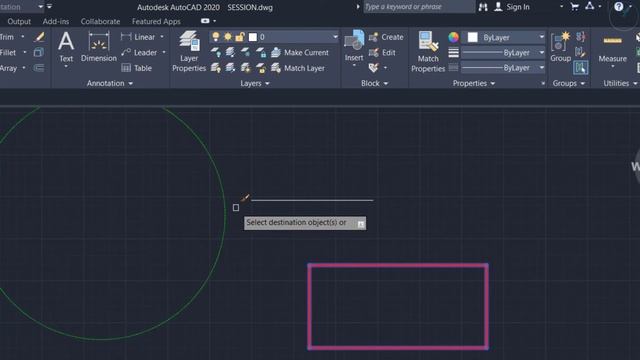Viewport: 640px width, 360px height.
Task: Open the linetype ByLayer dropdown
Action: point(542,68)
